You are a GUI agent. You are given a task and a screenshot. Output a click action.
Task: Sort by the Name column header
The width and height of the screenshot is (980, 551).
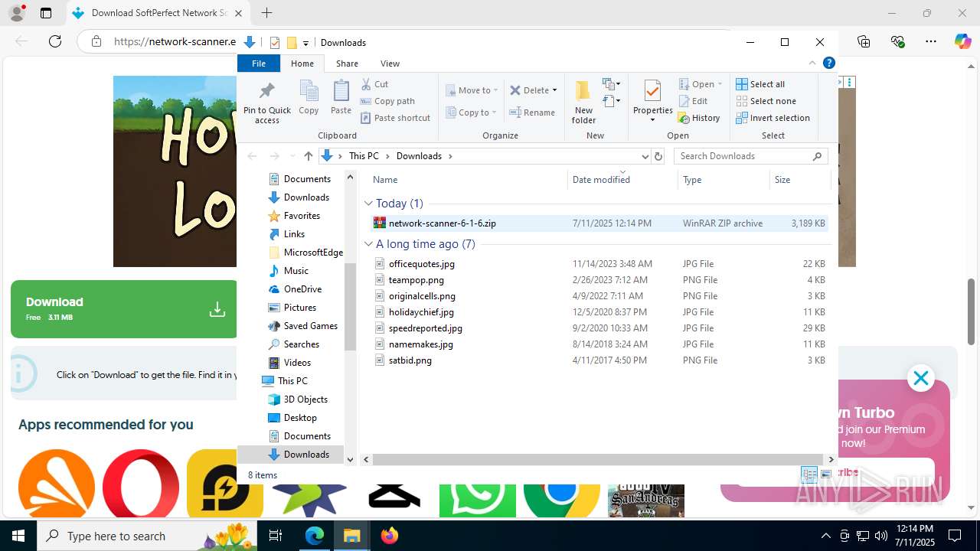click(468, 180)
